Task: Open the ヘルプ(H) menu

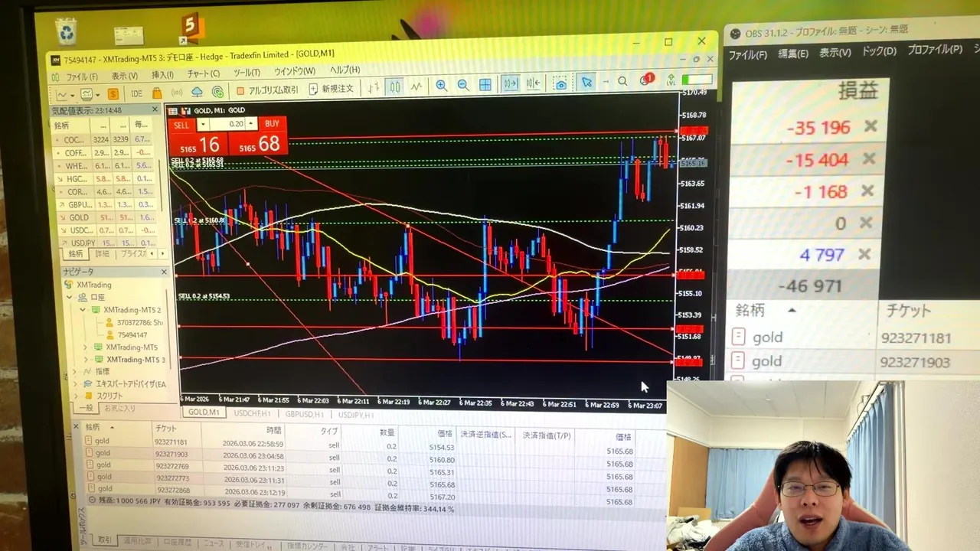Action: click(x=345, y=70)
